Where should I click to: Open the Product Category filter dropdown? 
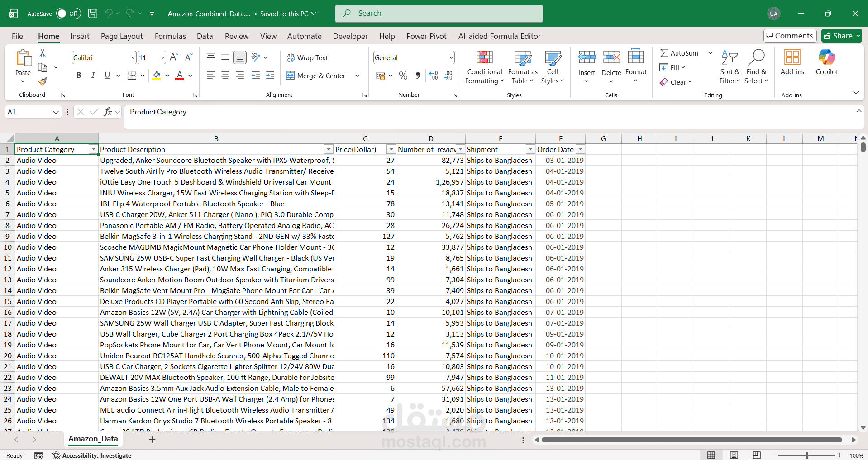[x=93, y=150]
